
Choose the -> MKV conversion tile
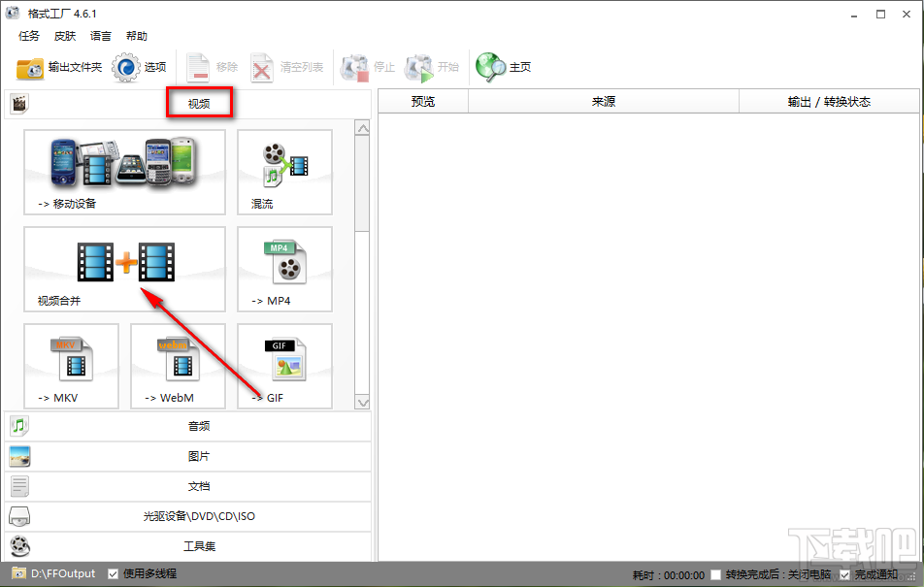click(x=71, y=366)
